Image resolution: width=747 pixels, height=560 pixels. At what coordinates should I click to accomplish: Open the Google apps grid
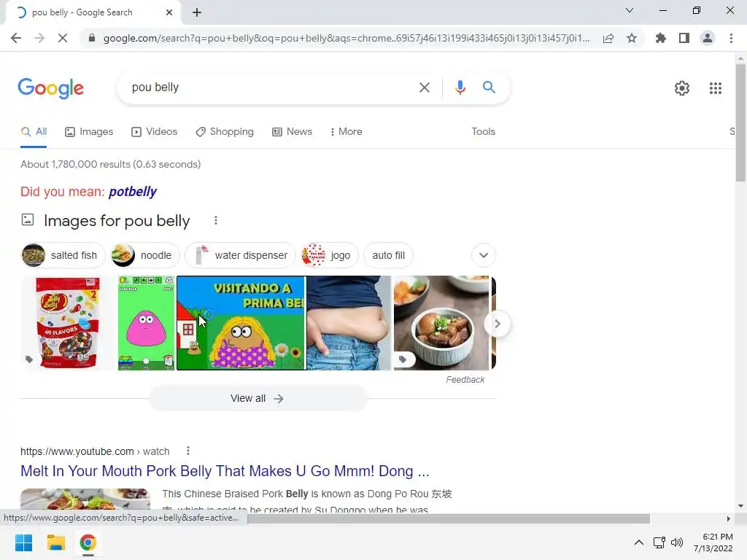pos(715,88)
